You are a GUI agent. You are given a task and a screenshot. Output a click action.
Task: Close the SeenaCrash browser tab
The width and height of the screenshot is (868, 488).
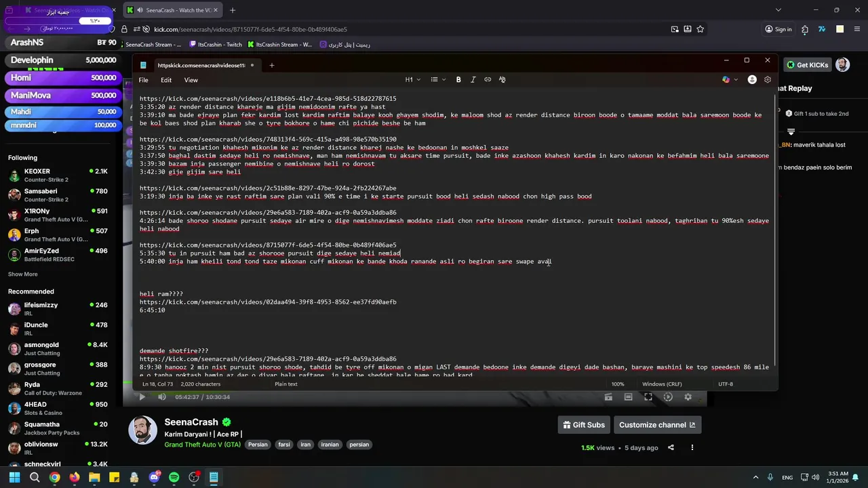click(x=215, y=10)
